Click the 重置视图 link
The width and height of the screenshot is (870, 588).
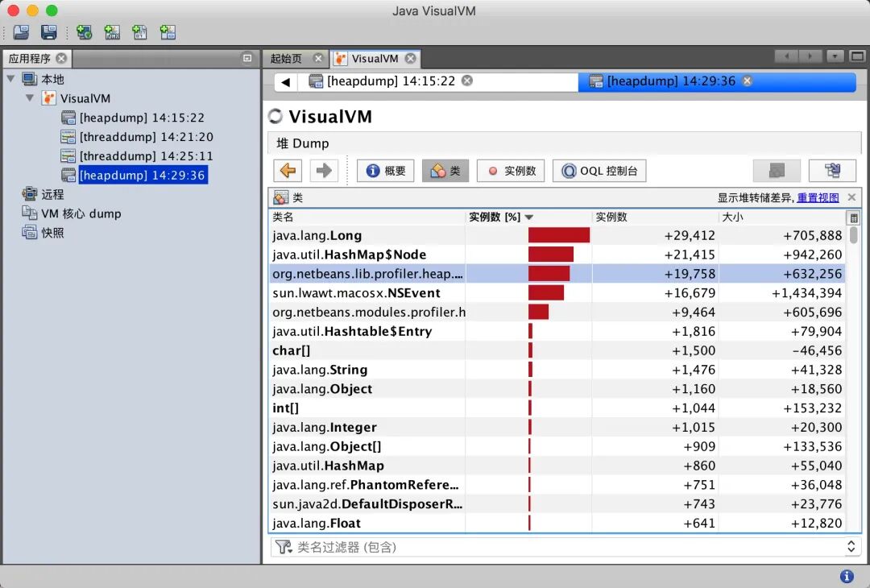[818, 197]
